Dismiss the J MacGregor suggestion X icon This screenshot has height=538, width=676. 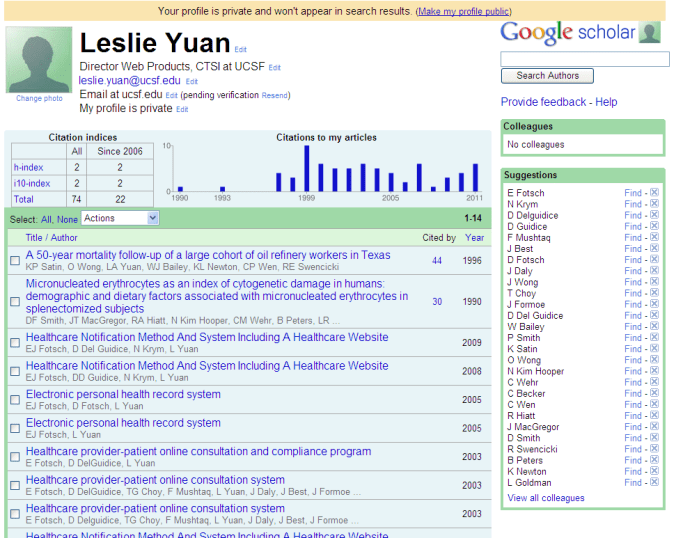pyautogui.click(x=655, y=427)
